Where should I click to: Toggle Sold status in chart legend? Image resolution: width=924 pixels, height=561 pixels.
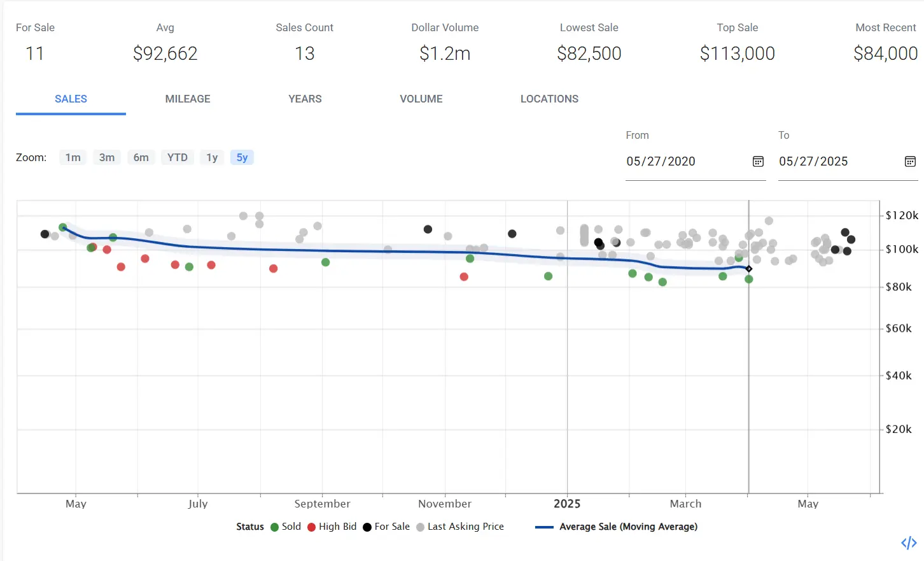coord(286,527)
